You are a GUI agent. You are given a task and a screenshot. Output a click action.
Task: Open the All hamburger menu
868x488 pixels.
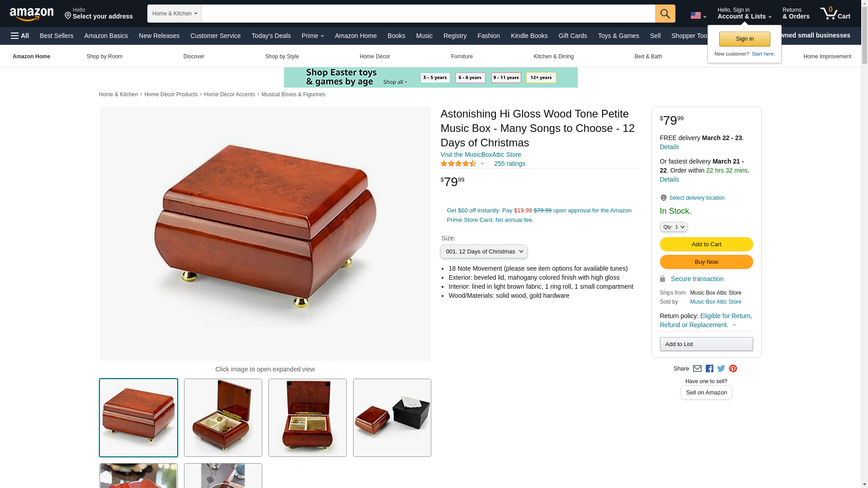(20, 36)
